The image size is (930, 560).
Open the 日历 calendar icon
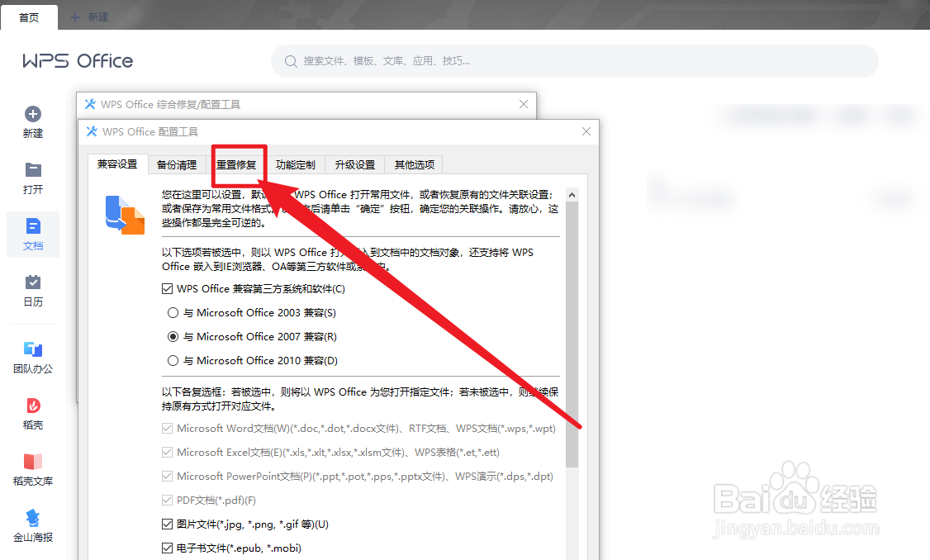tap(32, 282)
